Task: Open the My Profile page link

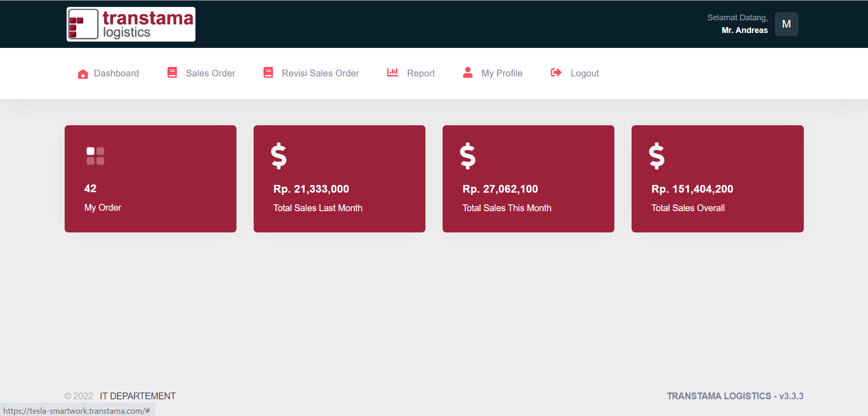Action: click(493, 73)
